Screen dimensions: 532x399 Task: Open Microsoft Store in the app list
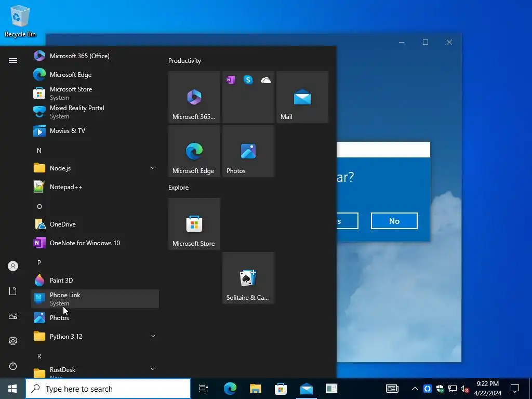(x=95, y=94)
